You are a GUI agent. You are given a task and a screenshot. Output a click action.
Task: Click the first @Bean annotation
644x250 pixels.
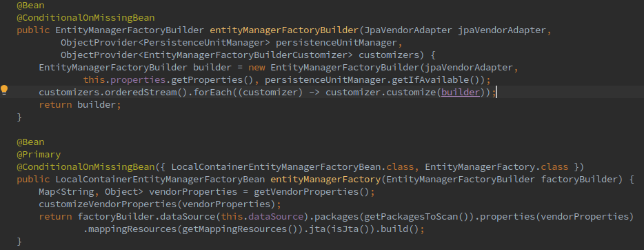pyautogui.click(x=30, y=6)
